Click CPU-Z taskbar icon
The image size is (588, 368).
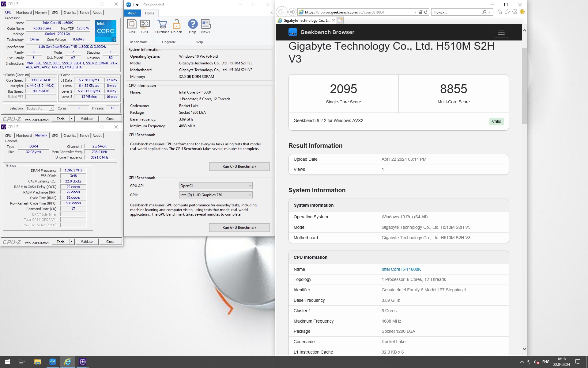(x=82, y=362)
